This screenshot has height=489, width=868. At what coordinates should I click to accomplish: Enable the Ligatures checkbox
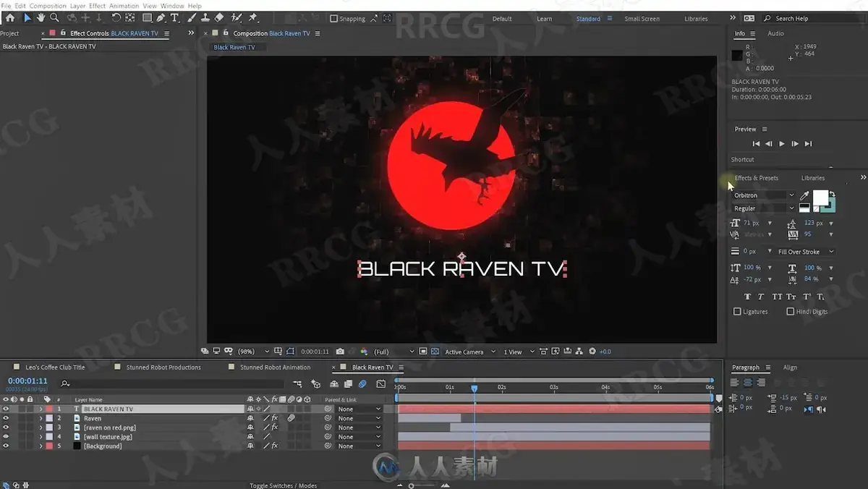tap(737, 312)
